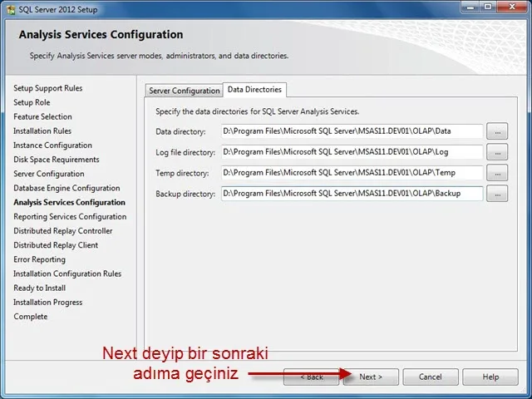The height and width of the screenshot is (399, 532).
Task: Click the Backup directory label
Action: (185, 194)
